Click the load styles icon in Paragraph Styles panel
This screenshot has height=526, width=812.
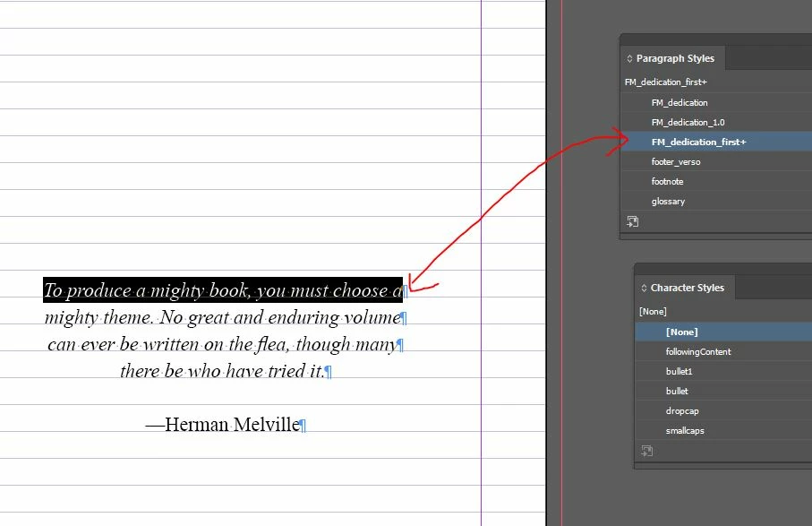click(x=632, y=222)
